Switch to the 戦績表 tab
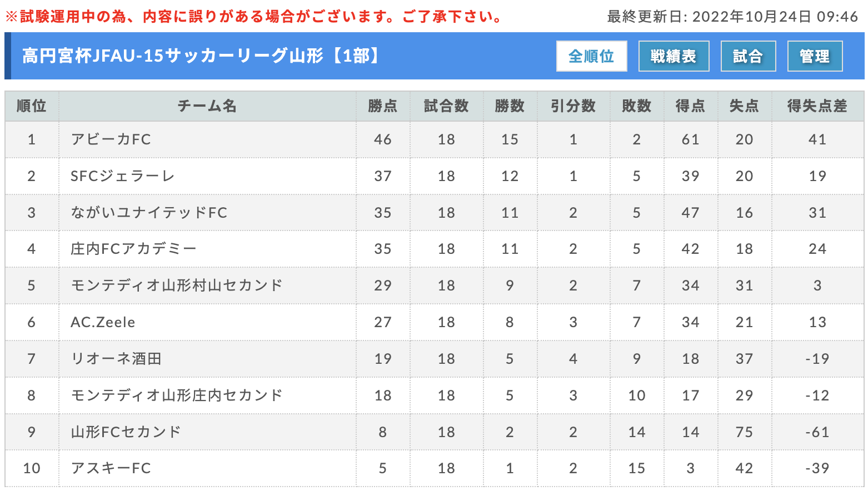Screen dimensions: 868x491 674,56
